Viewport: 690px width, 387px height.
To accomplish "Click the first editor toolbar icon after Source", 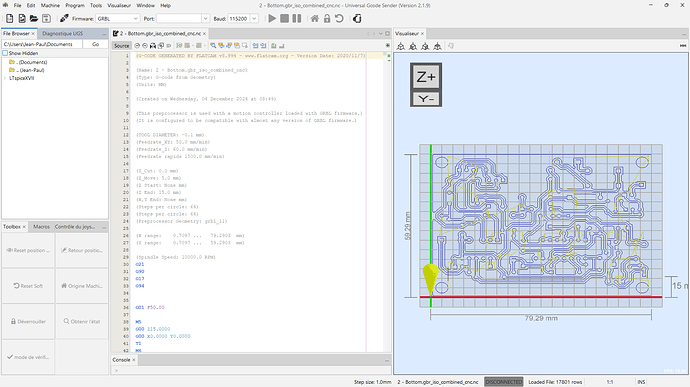I will click(137, 45).
